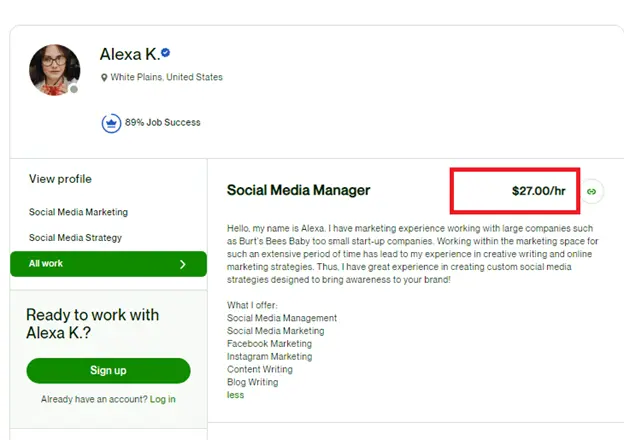Click the copy profile link icon
This screenshot has height=440, width=624.
[592, 191]
